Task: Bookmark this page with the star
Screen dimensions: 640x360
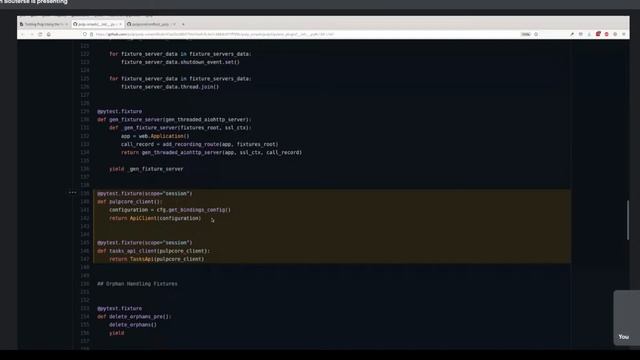Action: pyautogui.click(x=536, y=34)
